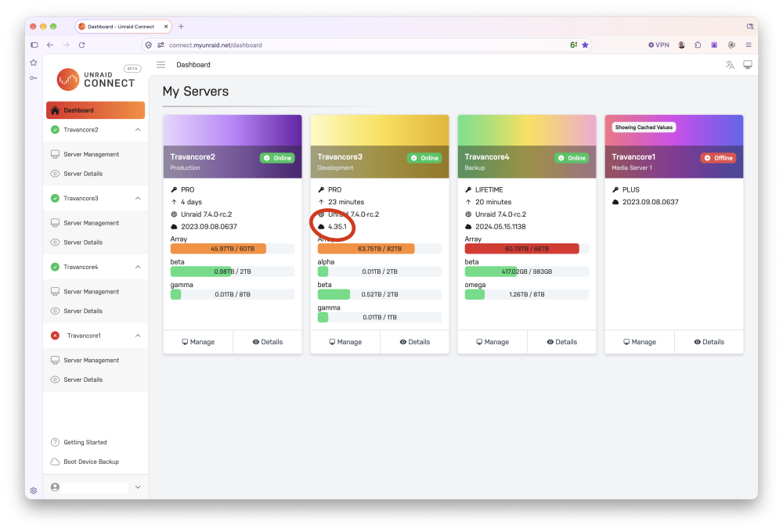Open the language translation icon
This screenshot has height=532, width=783.
click(x=730, y=65)
